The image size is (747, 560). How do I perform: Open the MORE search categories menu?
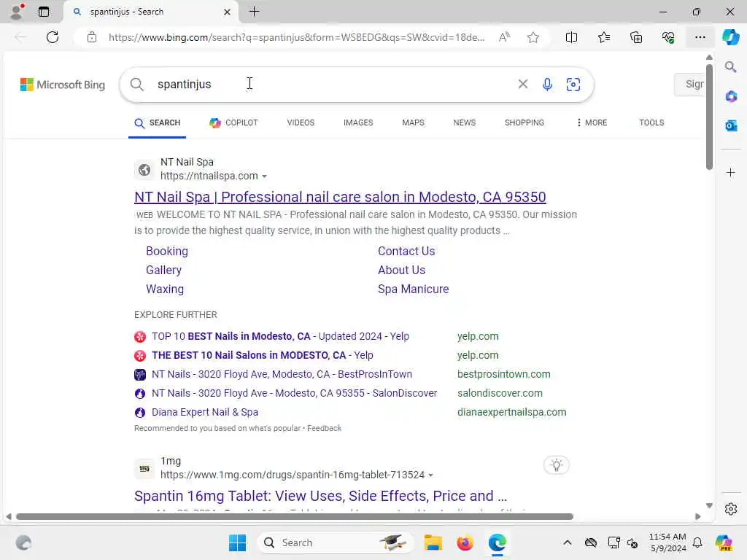[591, 122]
